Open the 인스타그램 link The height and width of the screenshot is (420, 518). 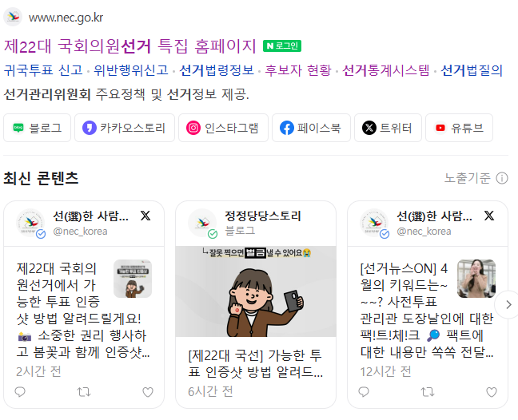click(223, 128)
